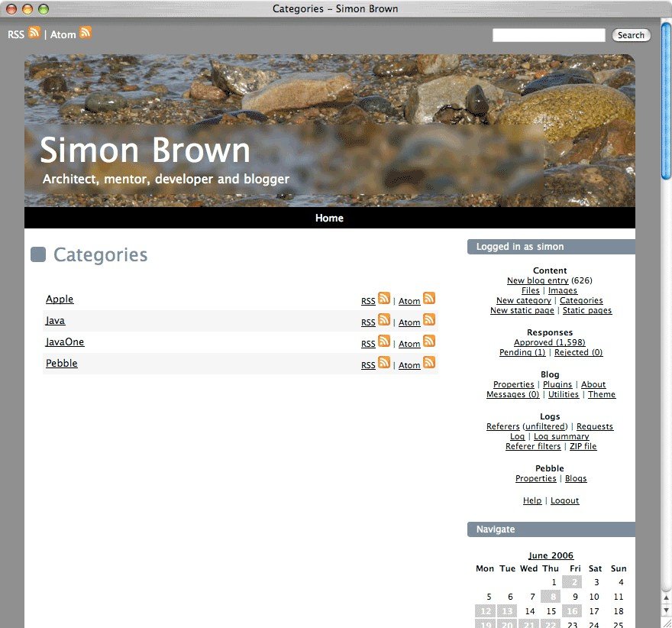Click the Home menu item
672x628 pixels.
tap(329, 218)
